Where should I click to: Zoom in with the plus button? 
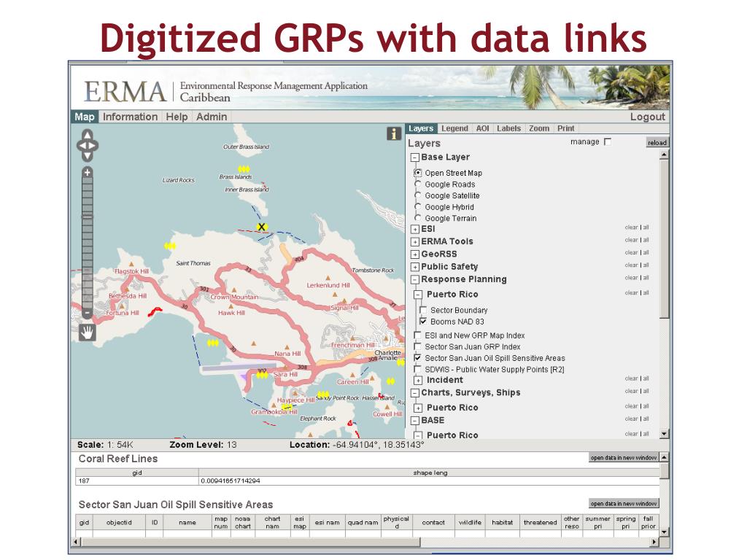point(87,172)
